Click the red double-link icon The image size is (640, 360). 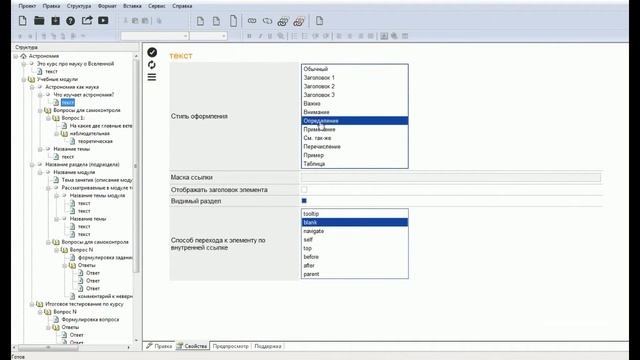coord(299,21)
